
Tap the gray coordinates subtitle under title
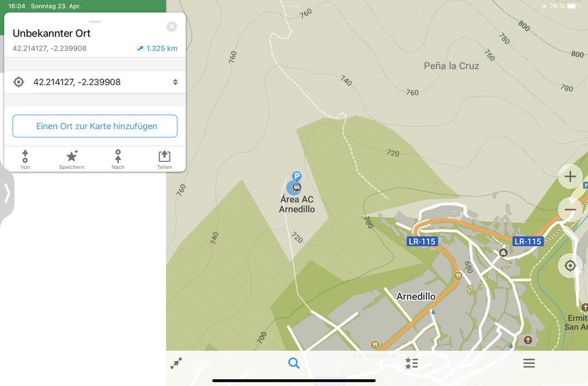(49, 48)
